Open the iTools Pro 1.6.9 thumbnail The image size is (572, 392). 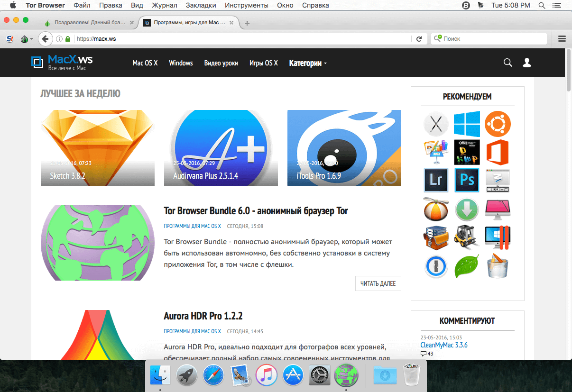[x=344, y=148]
